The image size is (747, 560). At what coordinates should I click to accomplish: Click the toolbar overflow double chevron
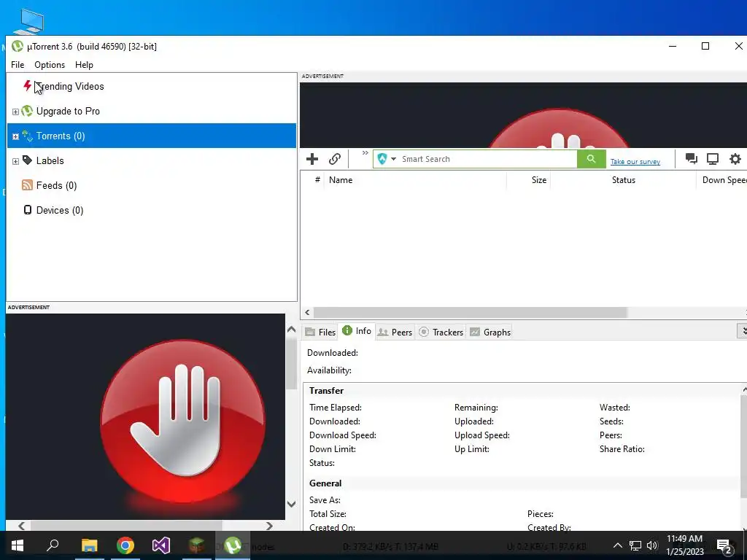point(365,153)
